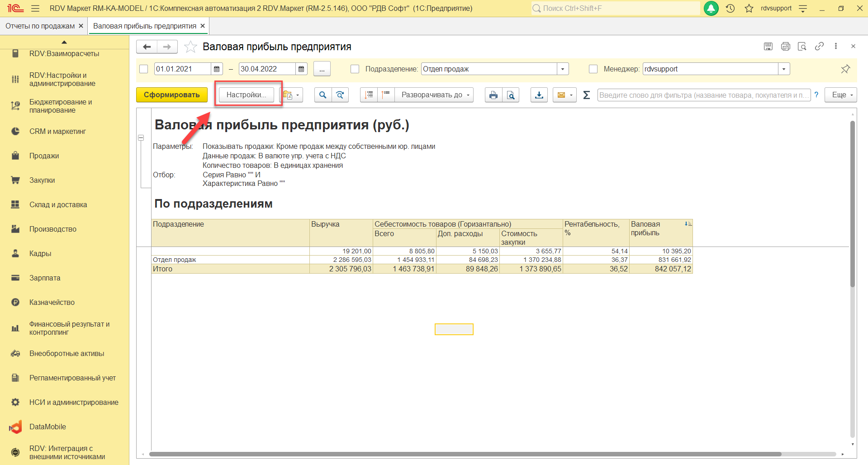Enable the Подразделение filter checkbox

click(x=355, y=69)
